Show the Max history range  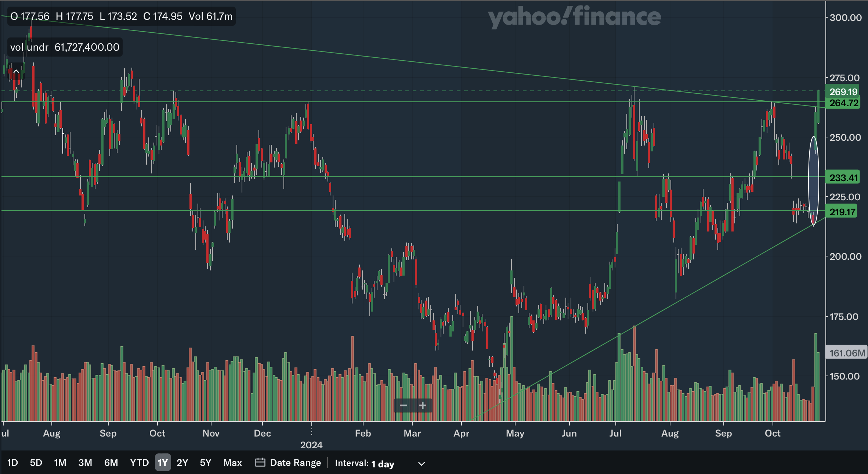pos(232,463)
